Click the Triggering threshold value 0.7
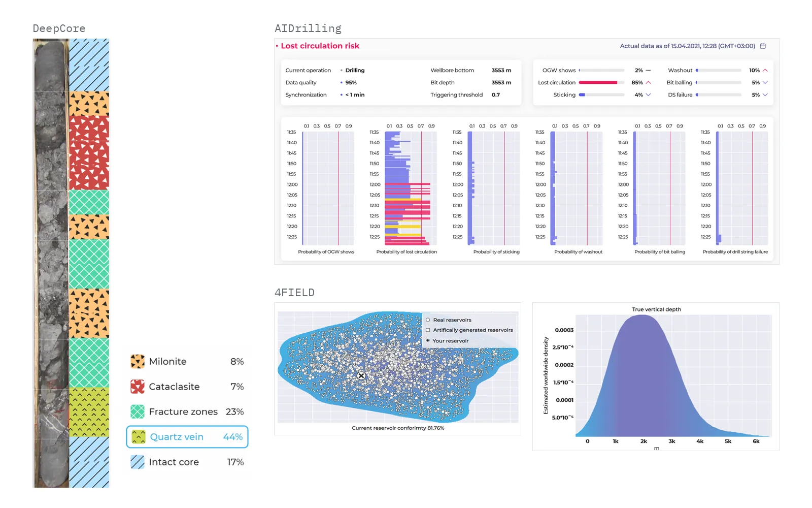 [496, 95]
